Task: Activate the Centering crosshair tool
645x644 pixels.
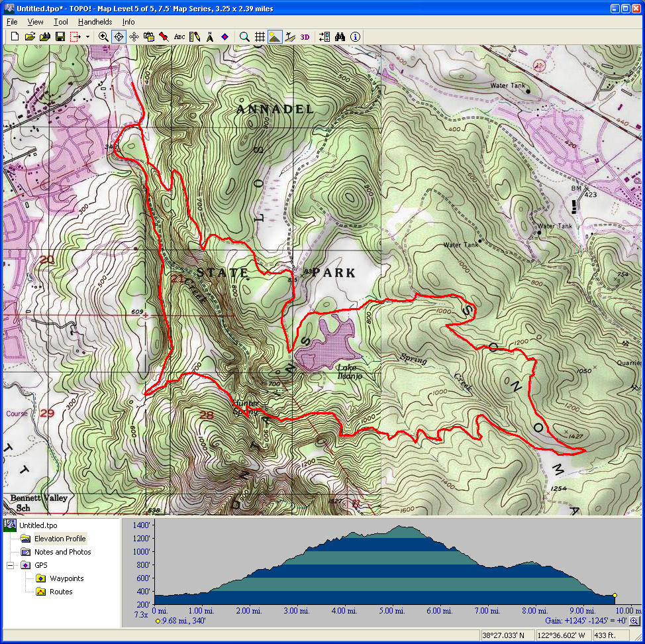Action: pyautogui.click(x=119, y=37)
